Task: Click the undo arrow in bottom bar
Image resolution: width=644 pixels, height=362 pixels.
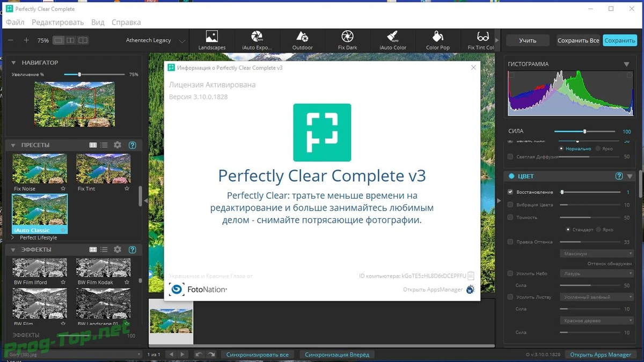Action: (x=199, y=354)
